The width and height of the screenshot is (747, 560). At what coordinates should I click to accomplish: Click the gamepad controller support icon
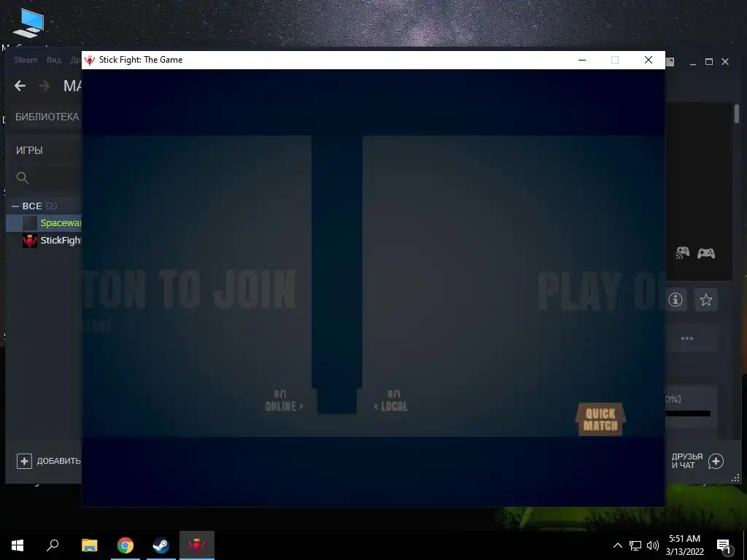706,253
